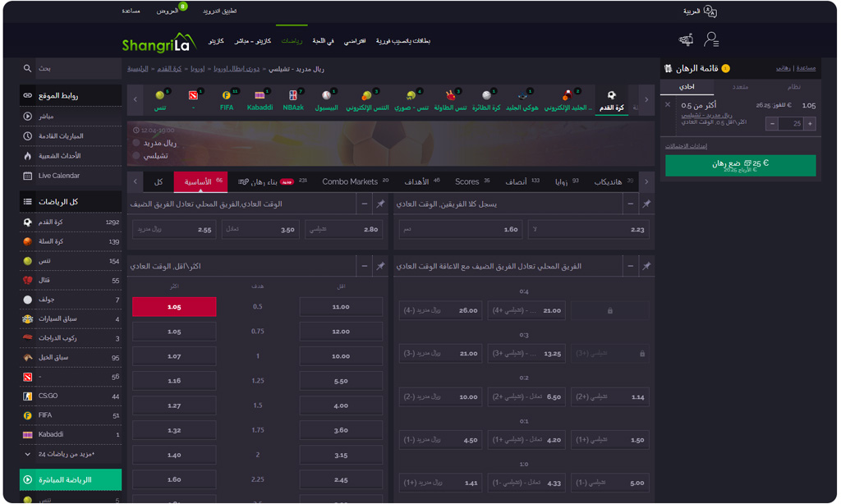Select جولف golf in sports list
The width and height of the screenshot is (841, 504).
pyautogui.click(x=71, y=300)
